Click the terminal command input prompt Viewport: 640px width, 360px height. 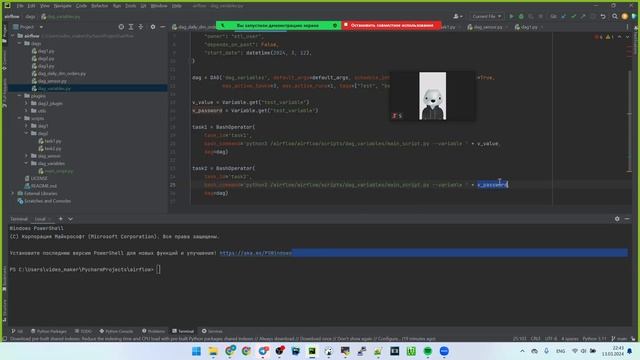[158, 269]
